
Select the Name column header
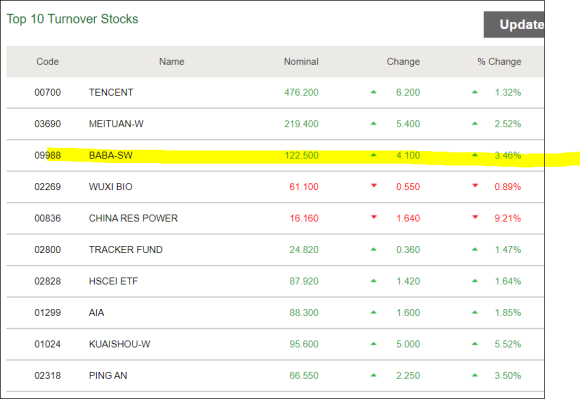click(172, 62)
